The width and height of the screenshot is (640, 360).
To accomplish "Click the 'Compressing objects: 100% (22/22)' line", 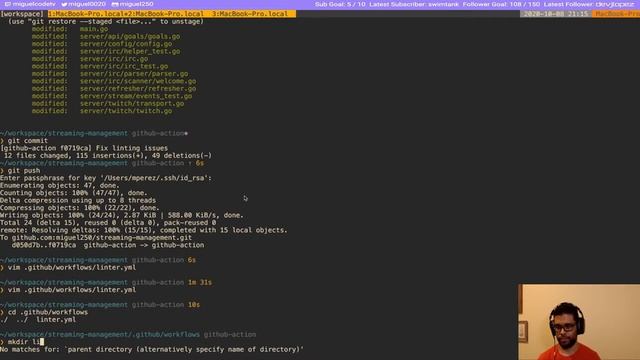I will (x=80, y=208).
